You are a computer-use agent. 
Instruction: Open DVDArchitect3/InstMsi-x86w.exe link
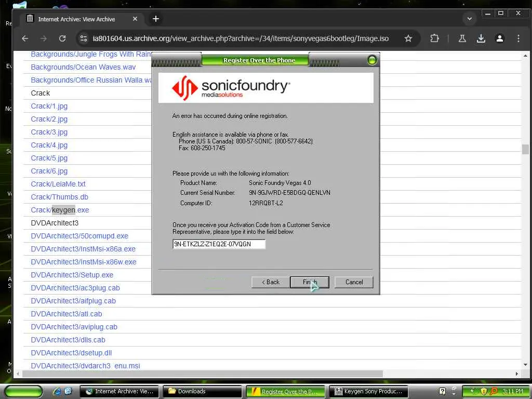[x=84, y=262]
